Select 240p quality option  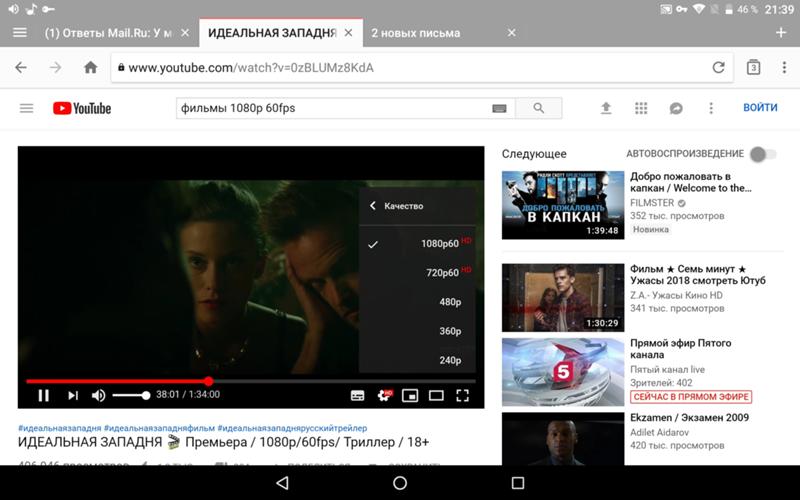417,360
